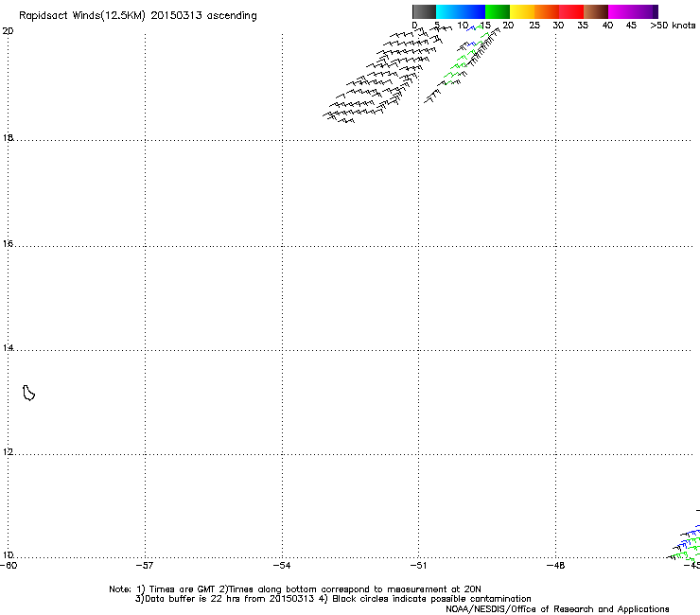Click the green 15-20 knots color swatch
The width and height of the screenshot is (700, 615).
pyautogui.click(x=498, y=11)
